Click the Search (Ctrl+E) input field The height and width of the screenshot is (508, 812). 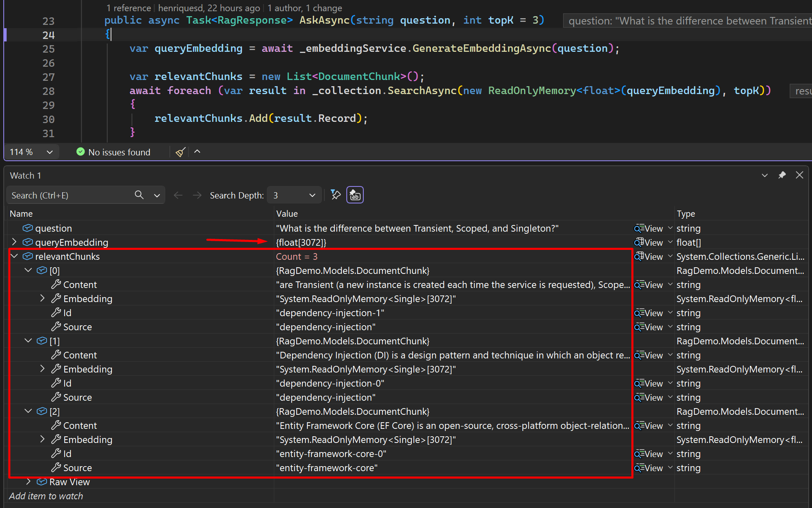(x=70, y=195)
